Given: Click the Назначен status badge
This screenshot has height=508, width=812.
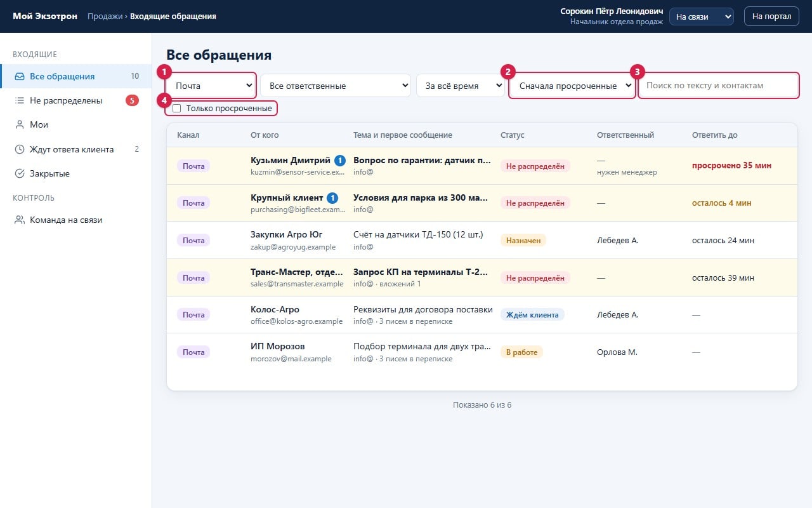Looking at the screenshot, I should (x=523, y=240).
